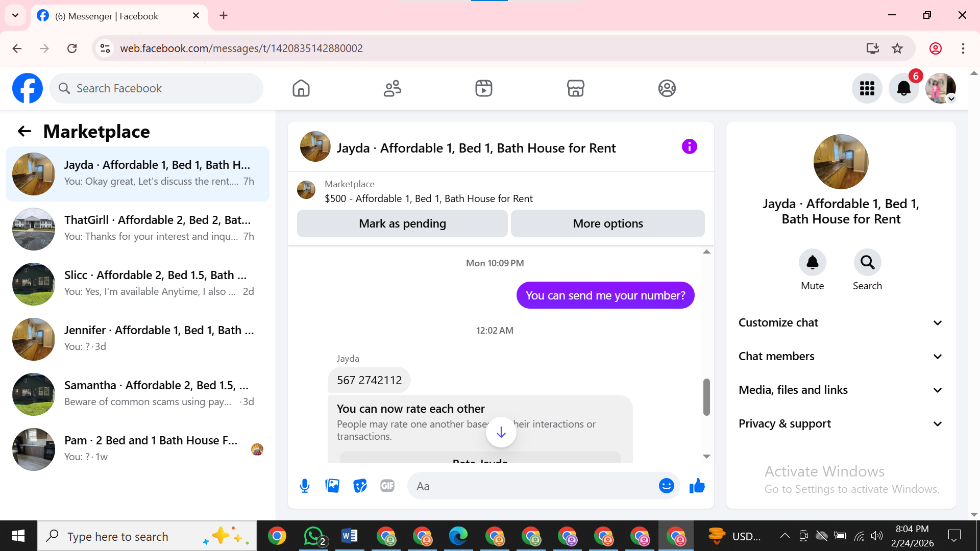Click the More options button
Image resolution: width=980 pixels, height=551 pixels.
(607, 223)
